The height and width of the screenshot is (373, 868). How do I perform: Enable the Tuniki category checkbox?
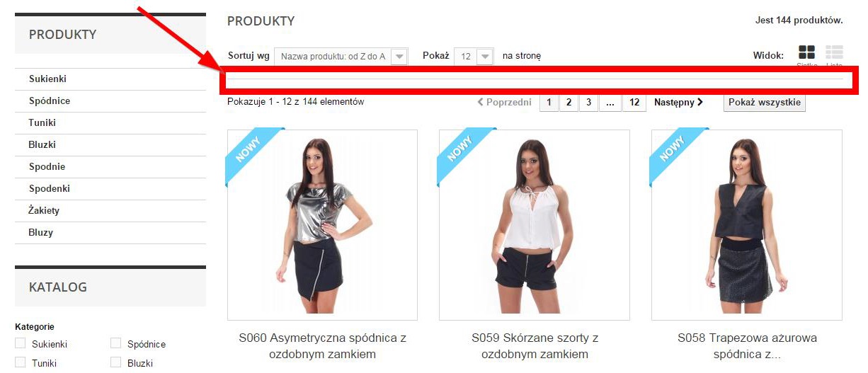(21, 362)
